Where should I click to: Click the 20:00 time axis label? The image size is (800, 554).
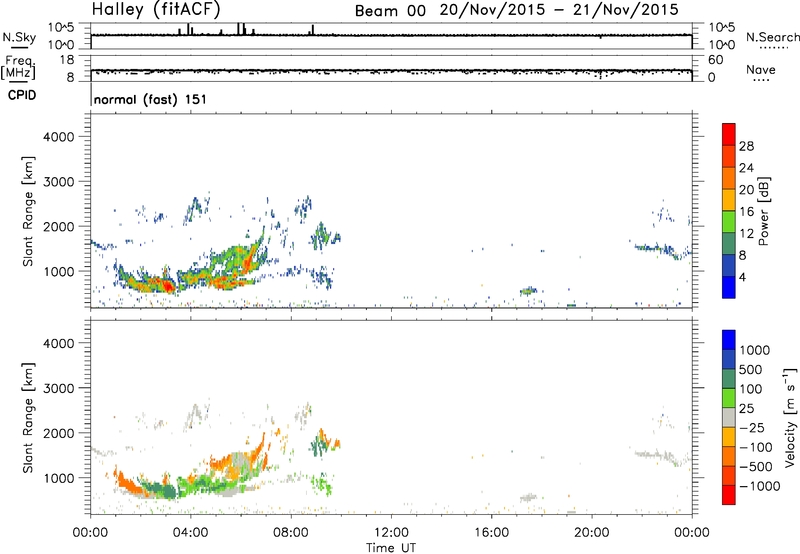click(x=591, y=533)
